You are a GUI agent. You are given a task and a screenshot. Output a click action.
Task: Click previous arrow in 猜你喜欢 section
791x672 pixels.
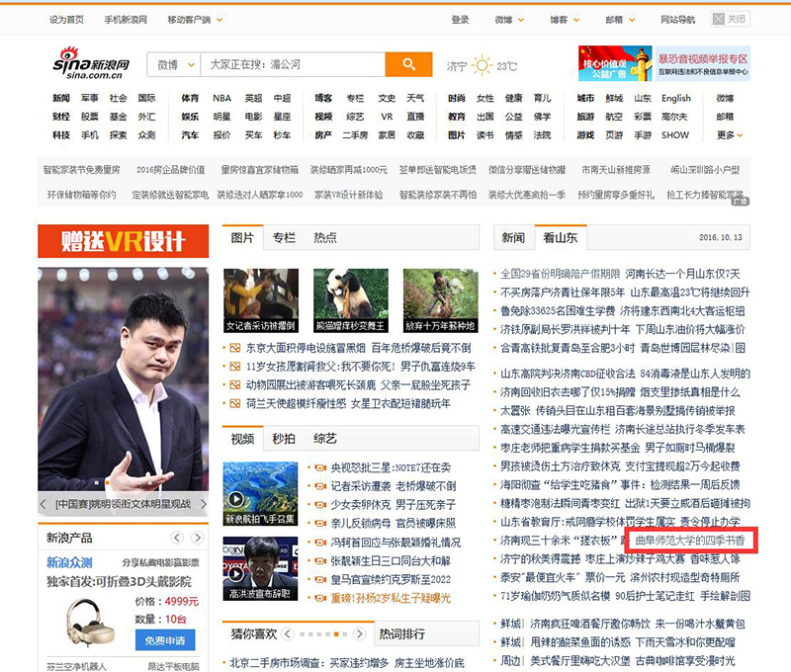pyautogui.click(x=291, y=633)
